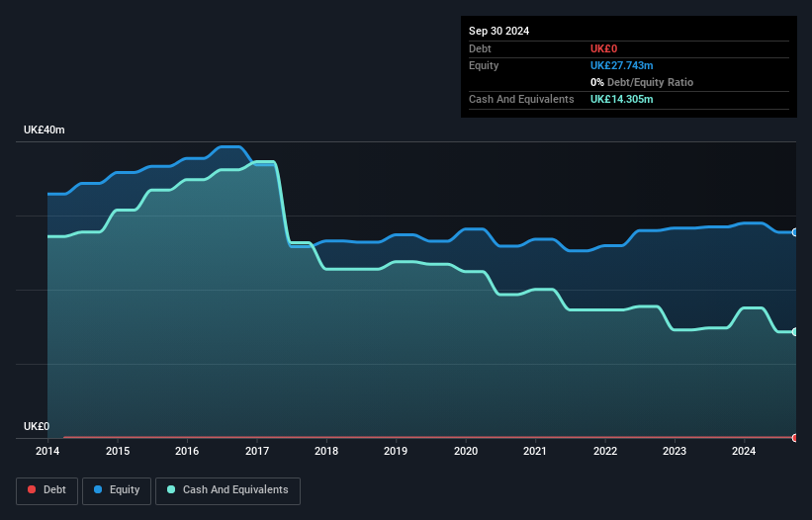Image resolution: width=812 pixels, height=520 pixels.
Task: Click the UK£0 Debt value in tooltip
Action: coord(604,48)
